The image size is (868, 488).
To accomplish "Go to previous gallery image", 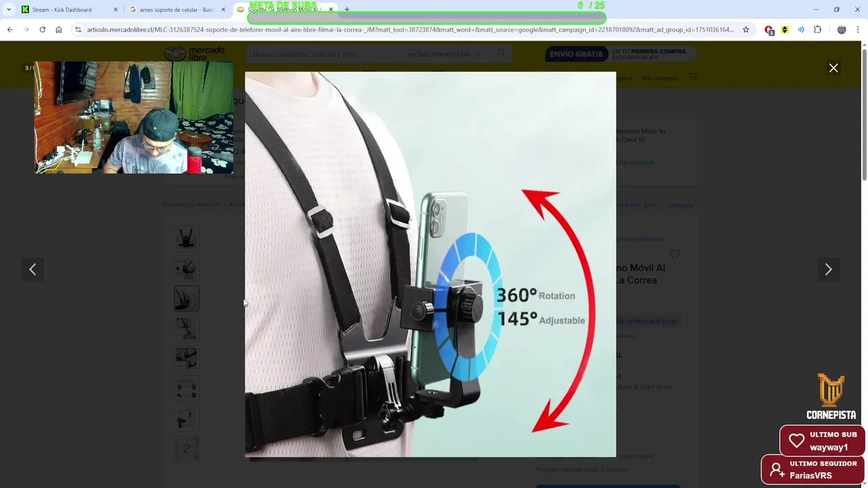I will tap(33, 269).
